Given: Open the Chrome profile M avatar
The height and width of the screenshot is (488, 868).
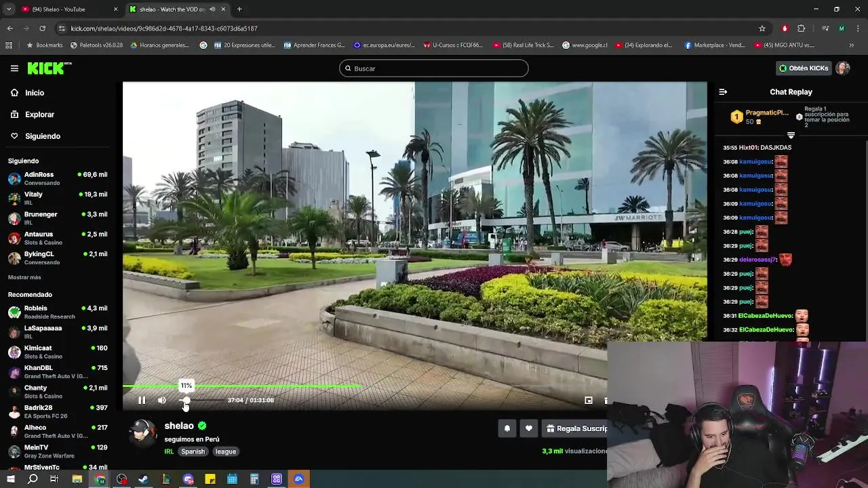Looking at the screenshot, I should (842, 28).
